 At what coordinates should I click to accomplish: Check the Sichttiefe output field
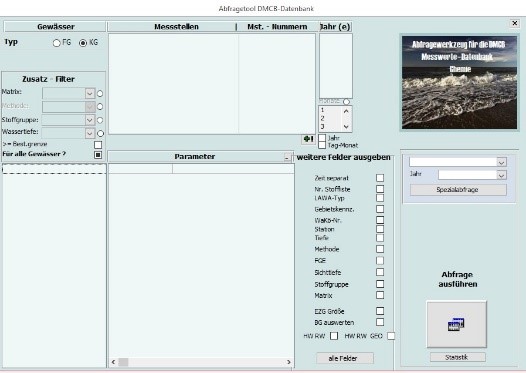tap(380, 272)
